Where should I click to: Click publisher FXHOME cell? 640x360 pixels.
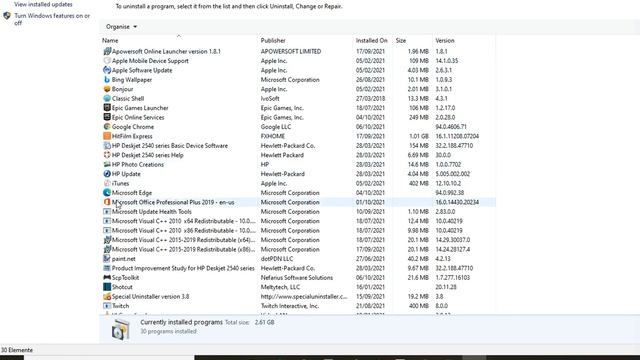(x=273, y=136)
